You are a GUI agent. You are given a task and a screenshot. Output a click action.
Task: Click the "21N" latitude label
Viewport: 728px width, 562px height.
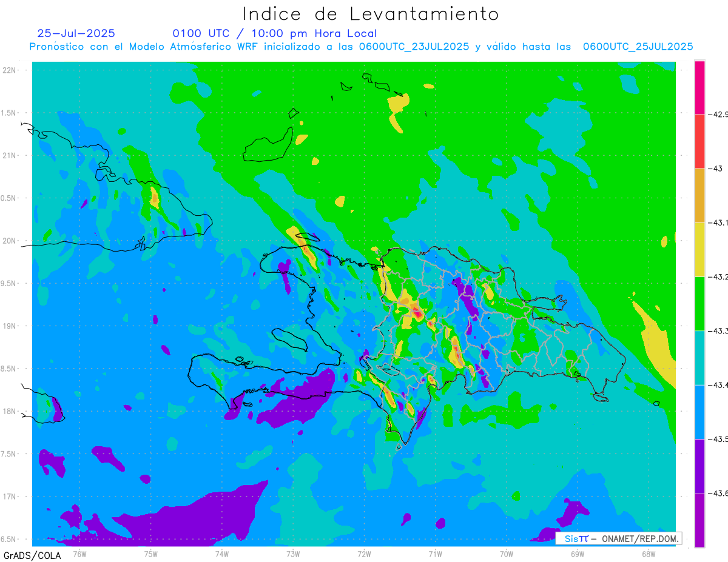(10, 155)
